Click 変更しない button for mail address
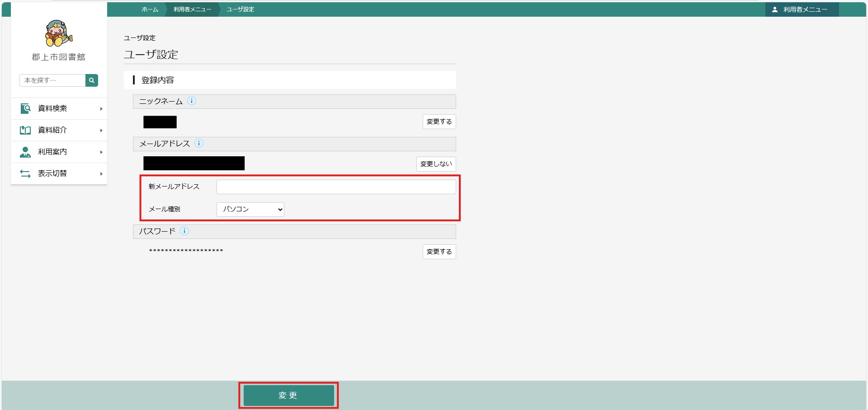The width and height of the screenshot is (868, 410). coord(436,164)
